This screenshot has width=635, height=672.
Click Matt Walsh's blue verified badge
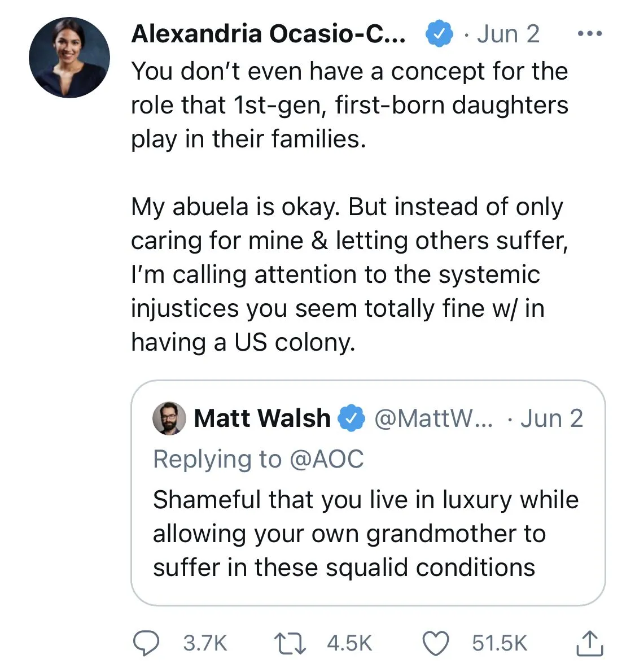click(x=351, y=418)
